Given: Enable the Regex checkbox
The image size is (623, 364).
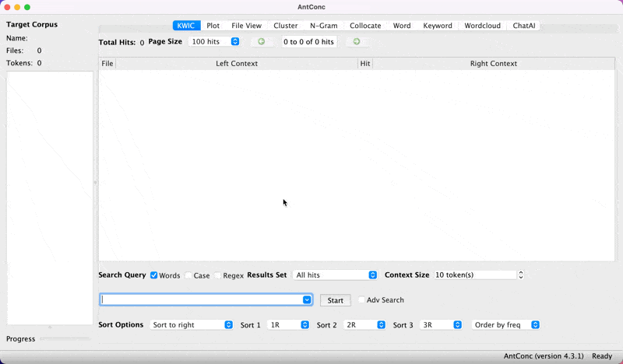Looking at the screenshot, I should pyautogui.click(x=218, y=275).
